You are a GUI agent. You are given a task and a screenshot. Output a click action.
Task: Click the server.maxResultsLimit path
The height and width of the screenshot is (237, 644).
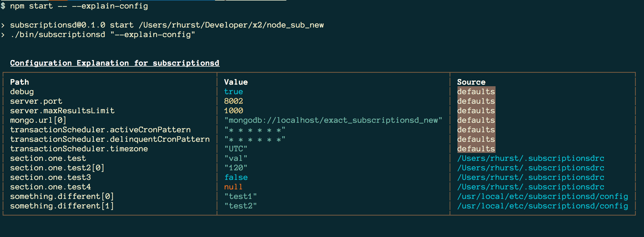tap(62, 111)
